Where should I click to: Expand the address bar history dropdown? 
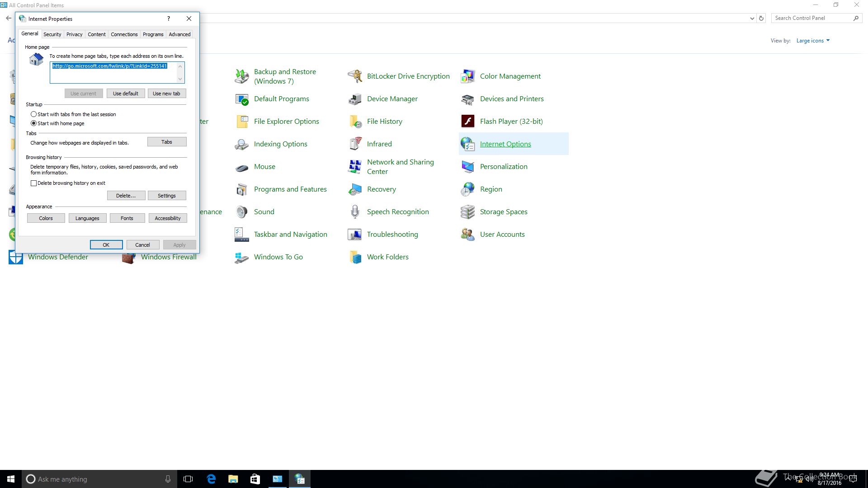(x=752, y=19)
